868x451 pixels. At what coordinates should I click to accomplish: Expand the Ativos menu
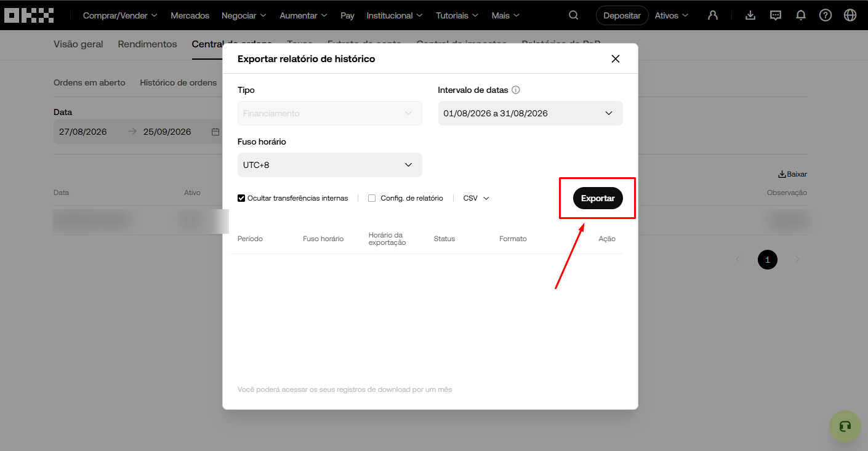coord(672,15)
